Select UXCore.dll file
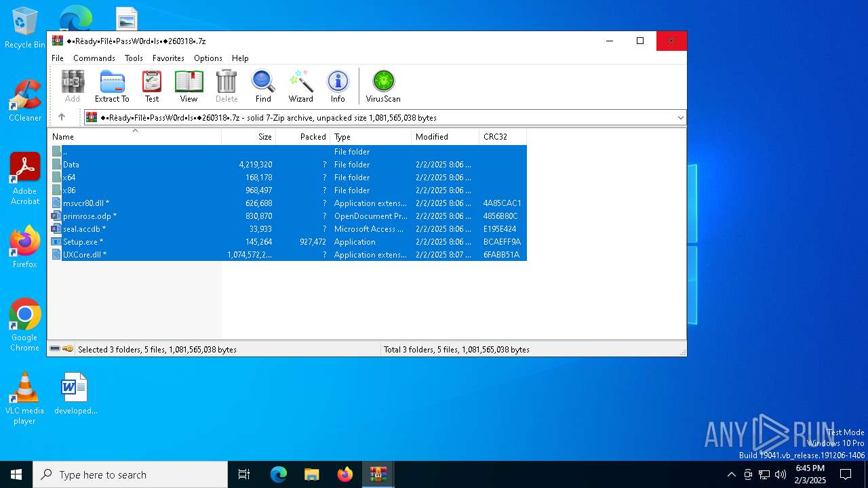The width and height of the screenshot is (868, 488). [288, 255]
